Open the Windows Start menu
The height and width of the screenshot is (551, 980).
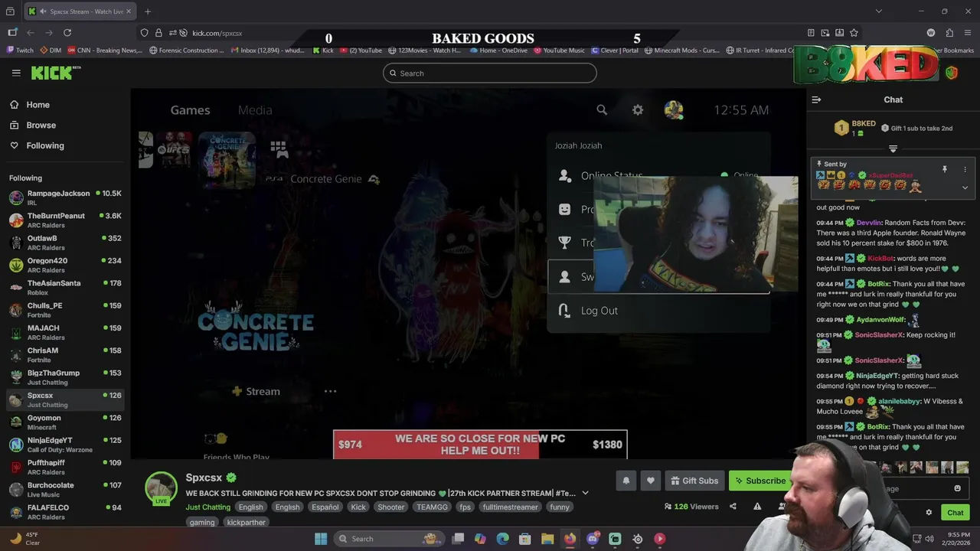(x=321, y=539)
